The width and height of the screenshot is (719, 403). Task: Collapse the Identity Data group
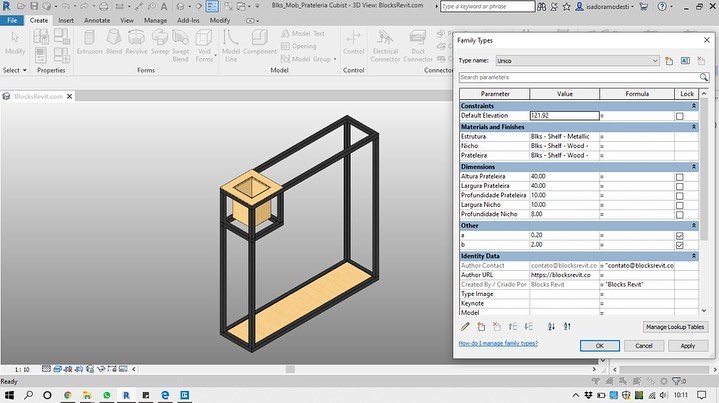tap(694, 256)
